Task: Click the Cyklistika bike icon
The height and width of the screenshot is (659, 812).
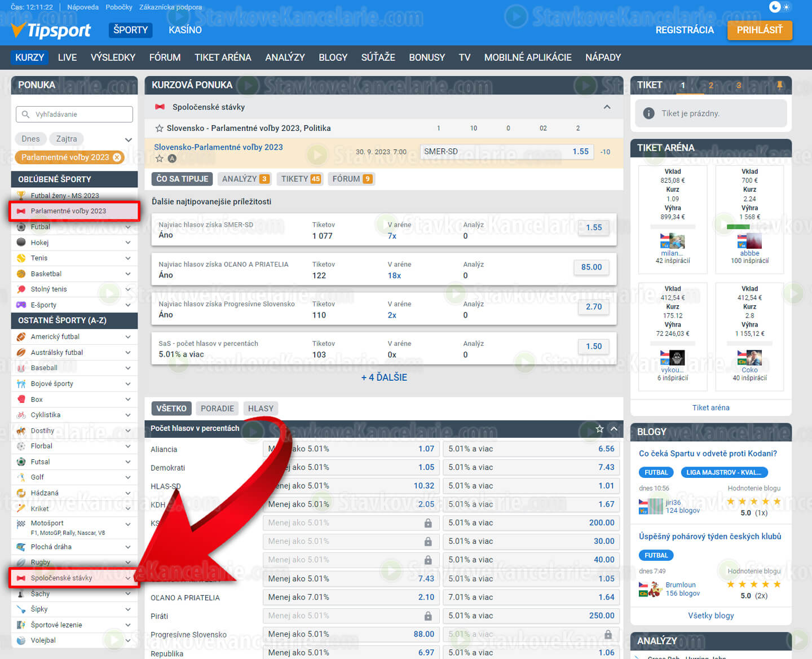Action: pos(21,415)
